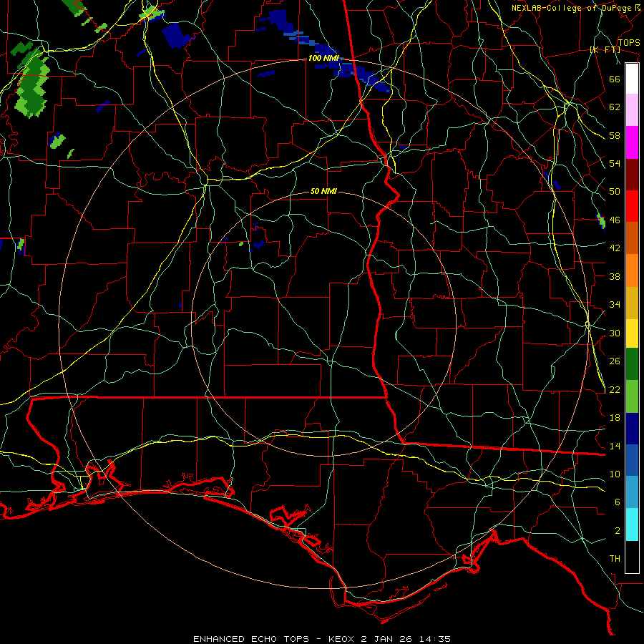The image size is (644, 644).
Task: Click the gold 34-38 legend swatch
Action: coord(632,303)
